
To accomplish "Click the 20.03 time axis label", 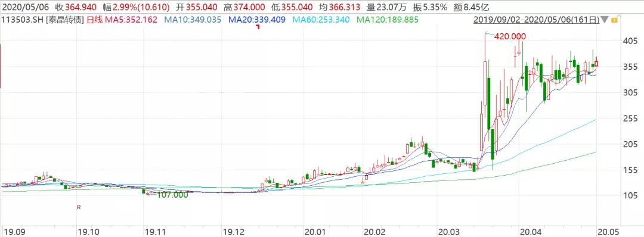I will (449, 232).
